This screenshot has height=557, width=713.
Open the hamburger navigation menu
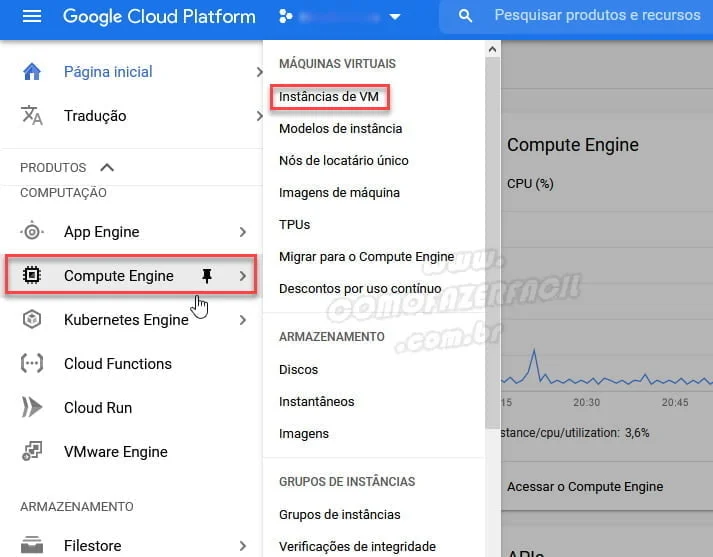click(32, 17)
